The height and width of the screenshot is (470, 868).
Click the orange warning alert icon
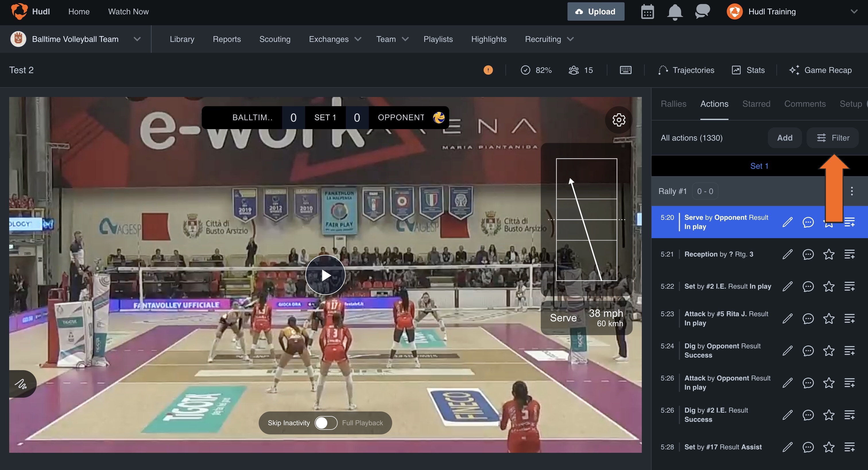coord(488,70)
